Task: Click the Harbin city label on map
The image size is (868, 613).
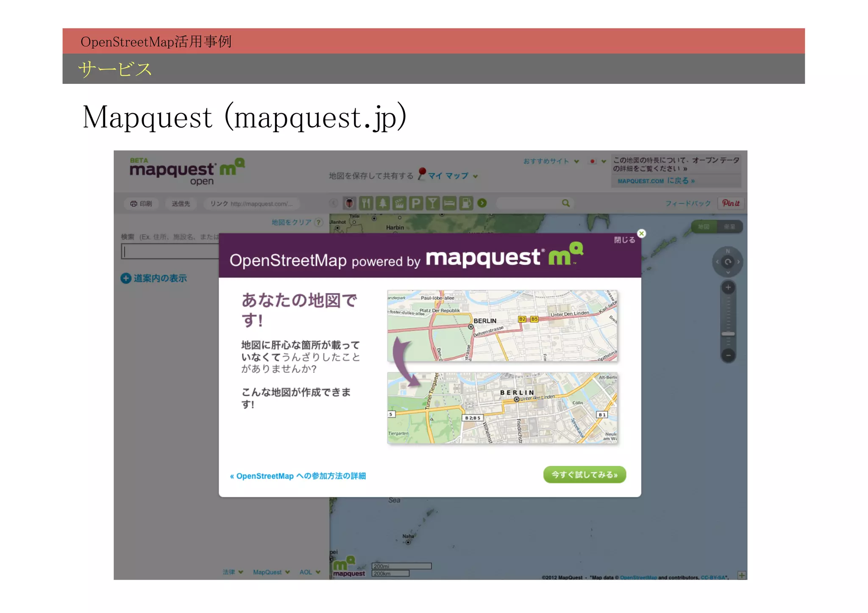Action: tap(395, 227)
